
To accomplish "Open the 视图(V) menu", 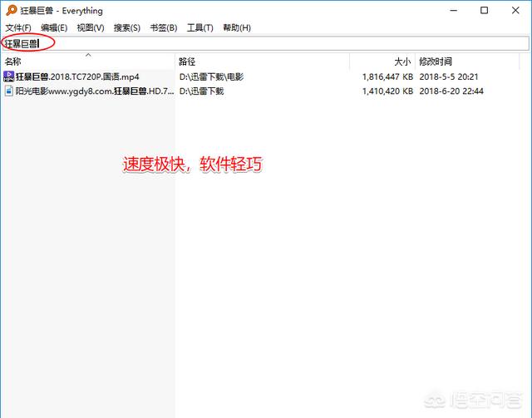I will [x=91, y=27].
